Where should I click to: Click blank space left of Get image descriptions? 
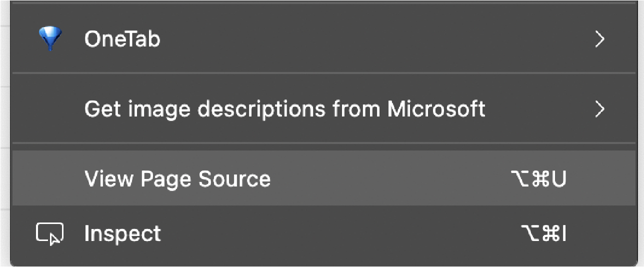(48, 108)
